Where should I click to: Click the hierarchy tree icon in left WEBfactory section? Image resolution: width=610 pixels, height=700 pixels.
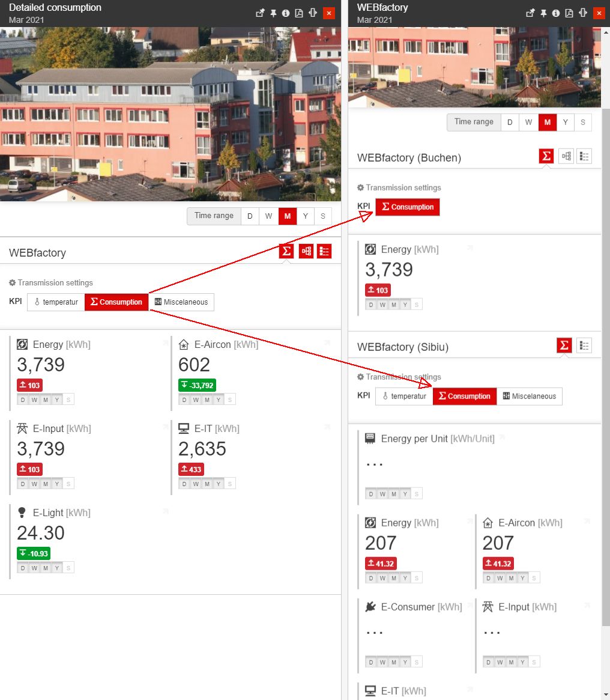(306, 252)
